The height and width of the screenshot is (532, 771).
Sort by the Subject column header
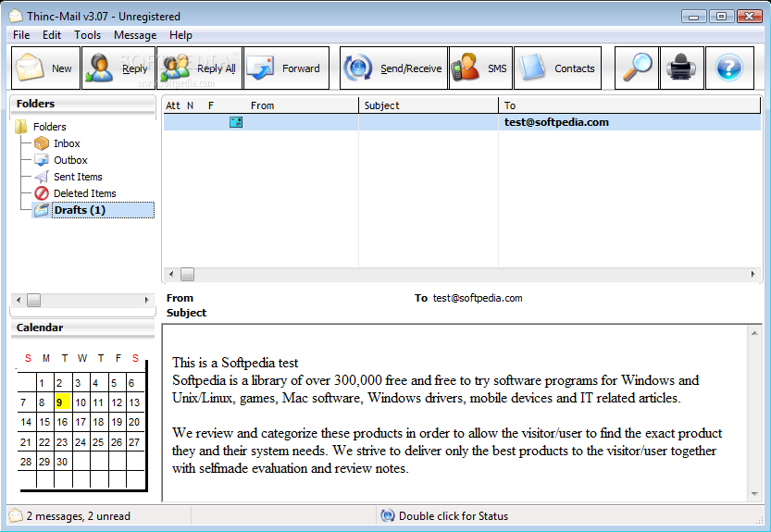pos(429,105)
